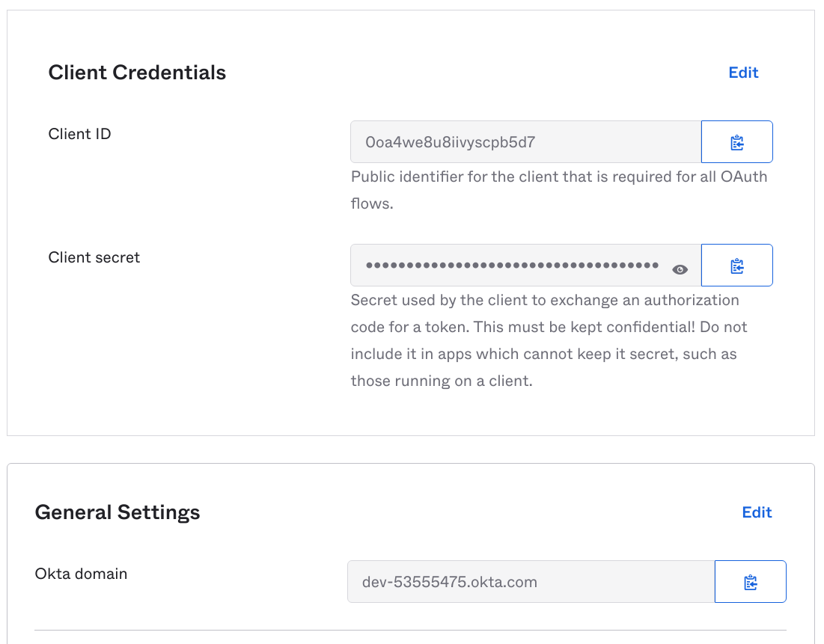This screenshot has width=824, height=644.
Task: Open Client Credentials editing mode
Action: 743,73
